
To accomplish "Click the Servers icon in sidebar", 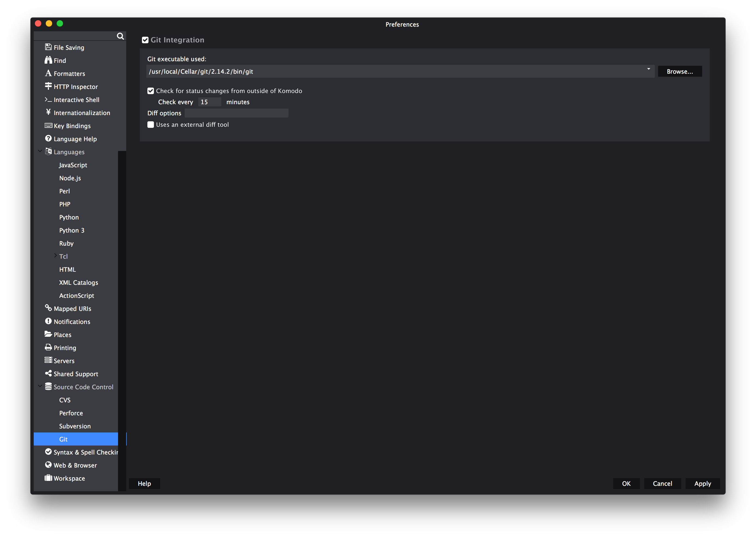I will tap(48, 360).
